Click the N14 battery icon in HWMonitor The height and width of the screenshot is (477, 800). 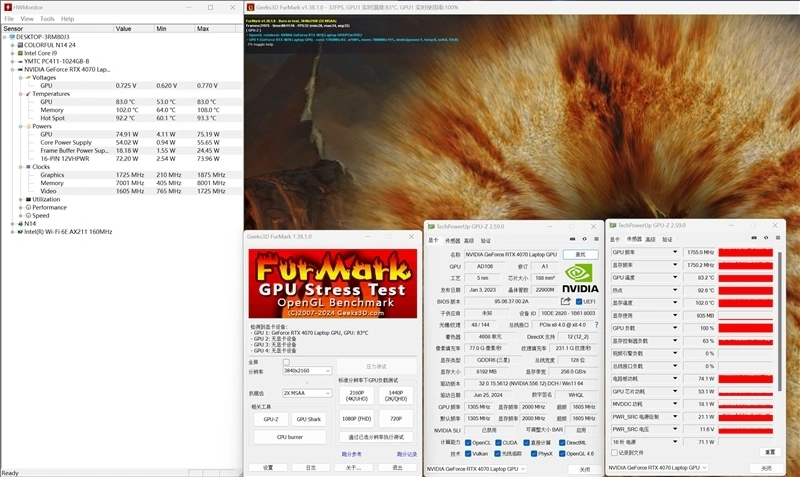(20, 223)
